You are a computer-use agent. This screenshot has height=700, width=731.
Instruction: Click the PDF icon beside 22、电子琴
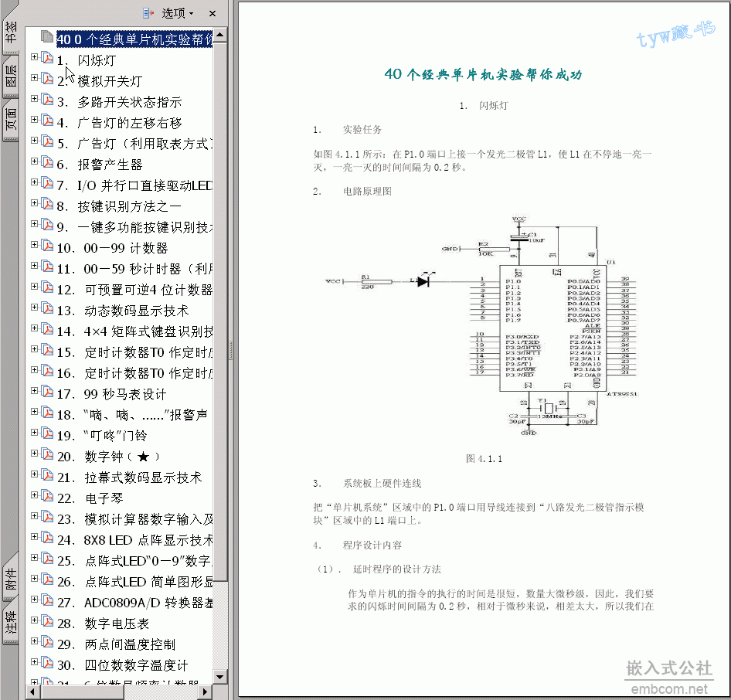46,497
